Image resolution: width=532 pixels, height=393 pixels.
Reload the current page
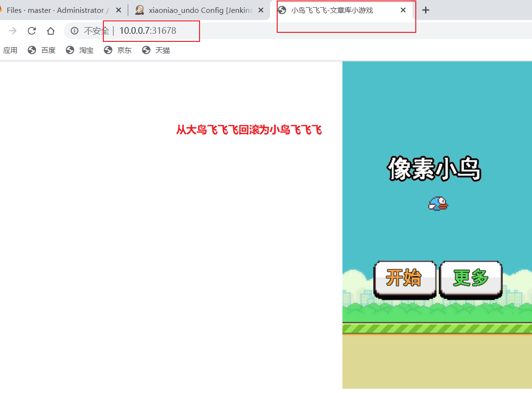(32, 31)
